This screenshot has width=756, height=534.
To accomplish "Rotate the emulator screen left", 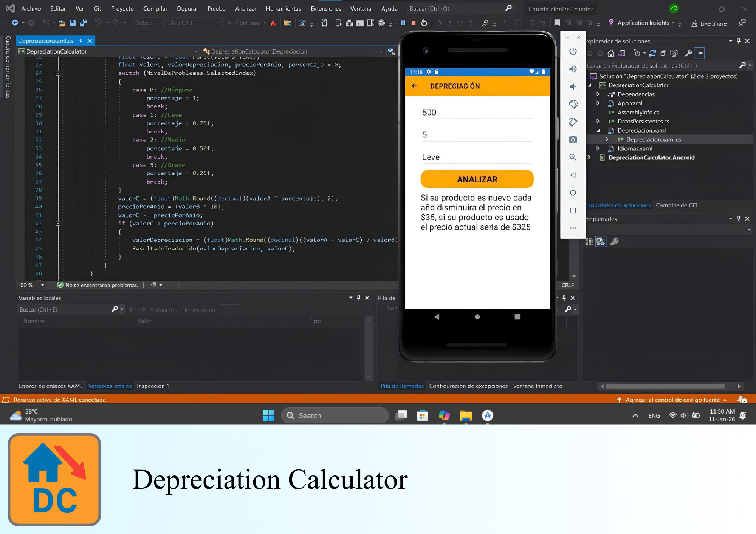I will point(573,104).
